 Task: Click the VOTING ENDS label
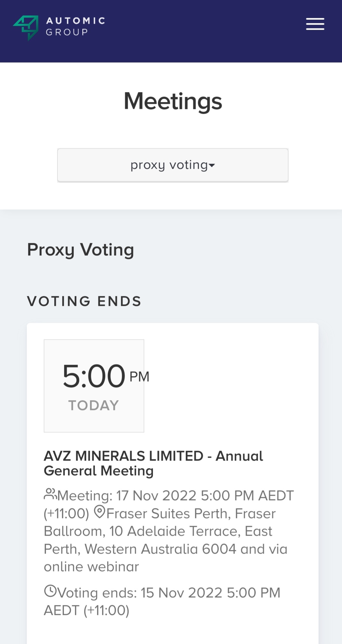point(84,301)
